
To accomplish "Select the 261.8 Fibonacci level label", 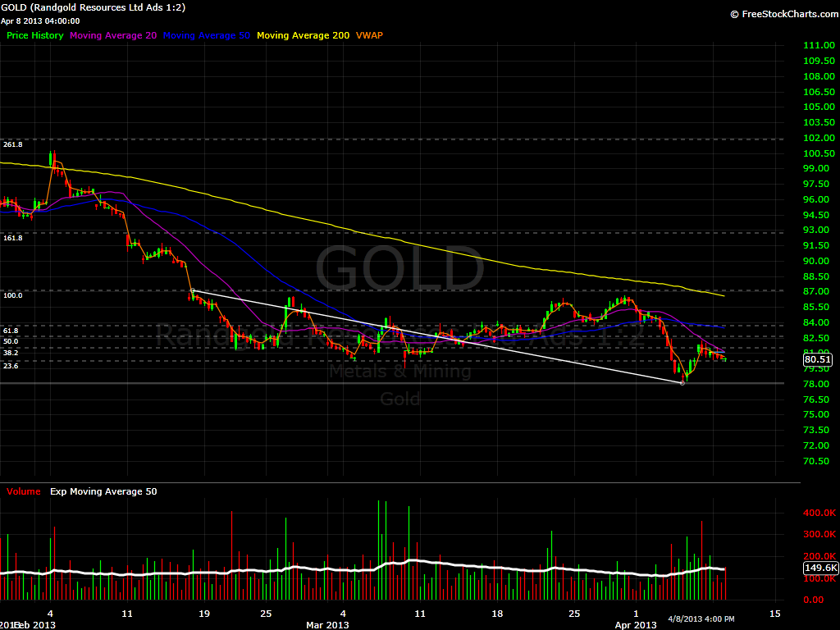I will click(x=13, y=144).
